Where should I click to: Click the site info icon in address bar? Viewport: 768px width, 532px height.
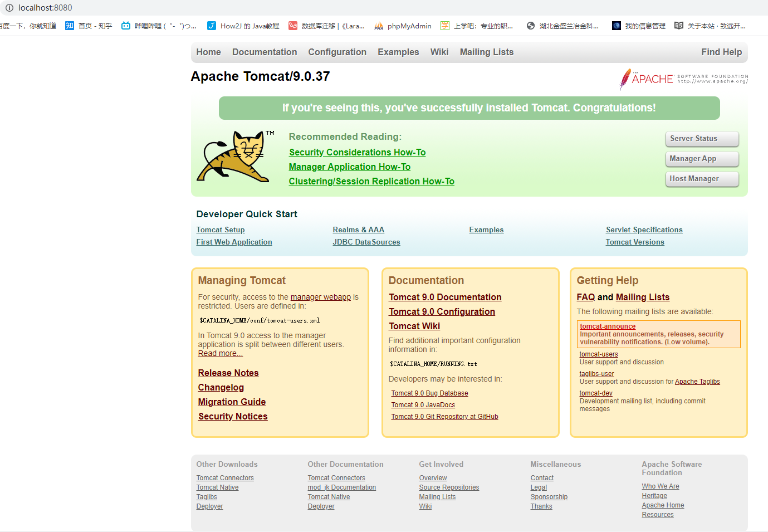(x=9, y=8)
